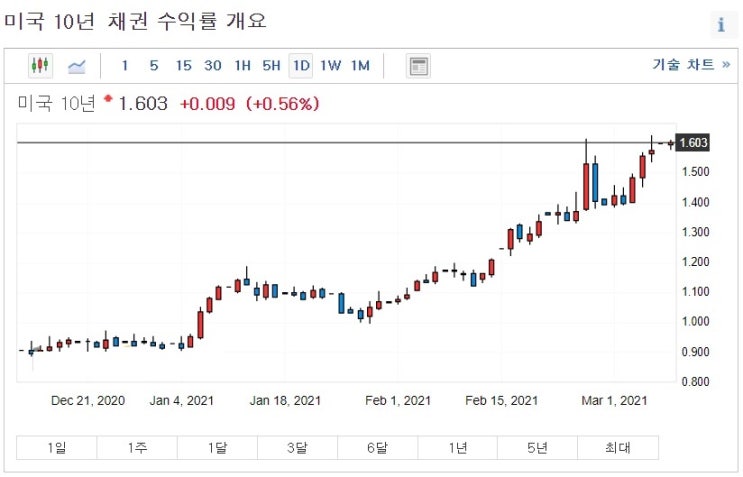
Task: Set chart range to 1달
Action: 217,448
